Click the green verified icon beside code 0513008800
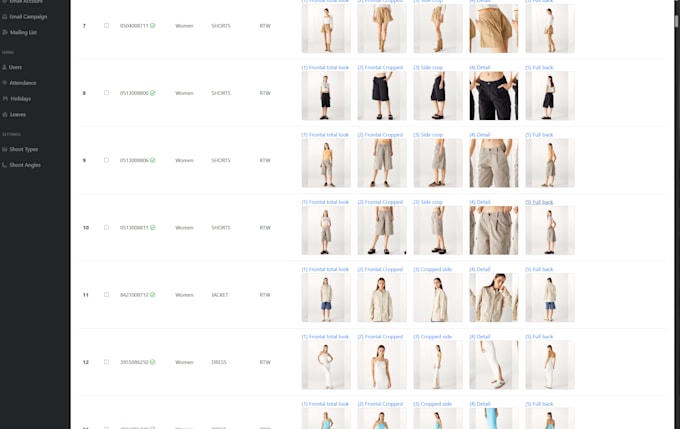The width and height of the screenshot is (680, 429). point(153,93)
